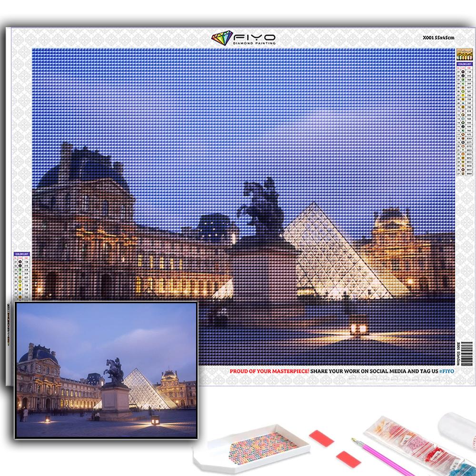Select the pink diamond applicator pen
This screenshot has height=476, width=476.
pyautogui.click(x=381, y=458)
